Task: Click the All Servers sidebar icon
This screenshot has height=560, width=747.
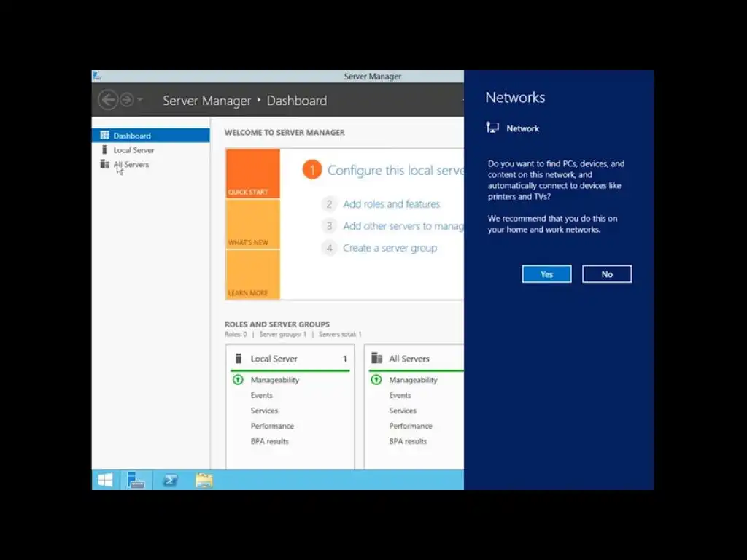Action: point(105,164)
